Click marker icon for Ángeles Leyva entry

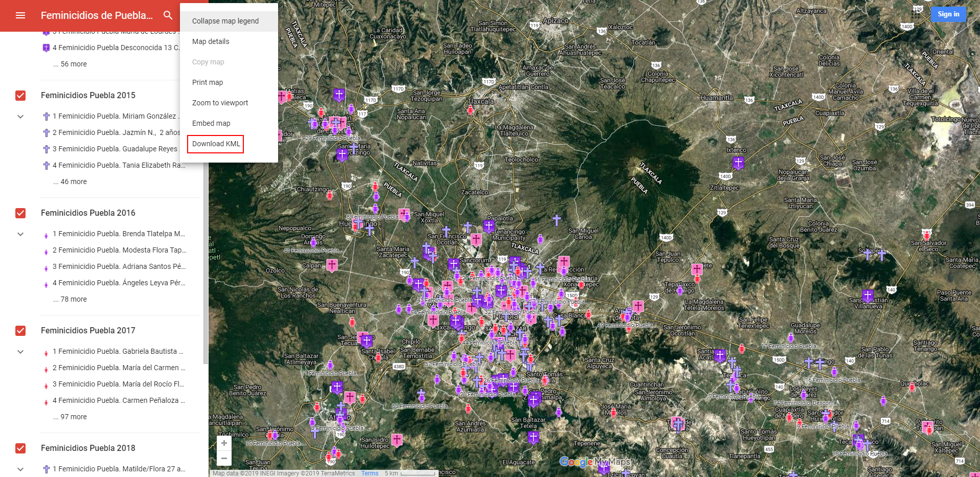46,284
